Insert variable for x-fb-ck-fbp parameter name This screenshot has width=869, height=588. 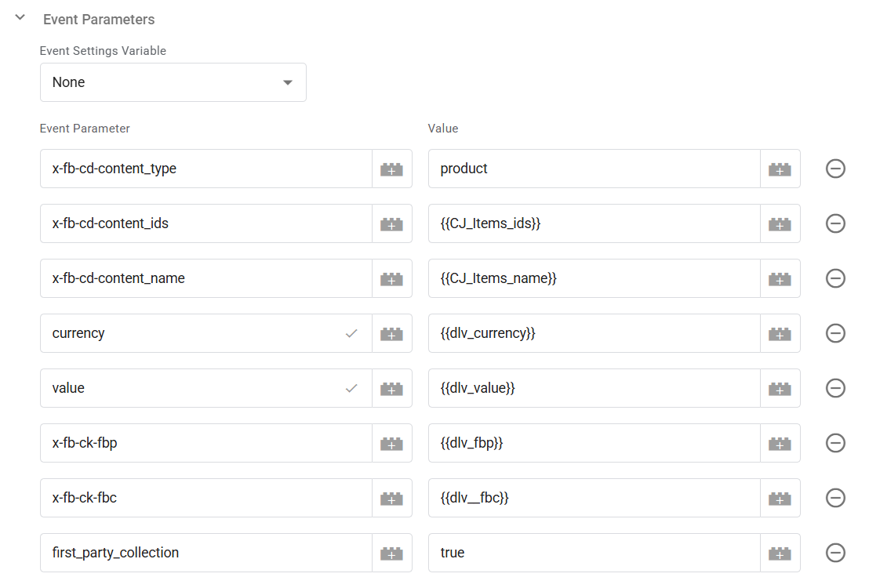[391, 443]
